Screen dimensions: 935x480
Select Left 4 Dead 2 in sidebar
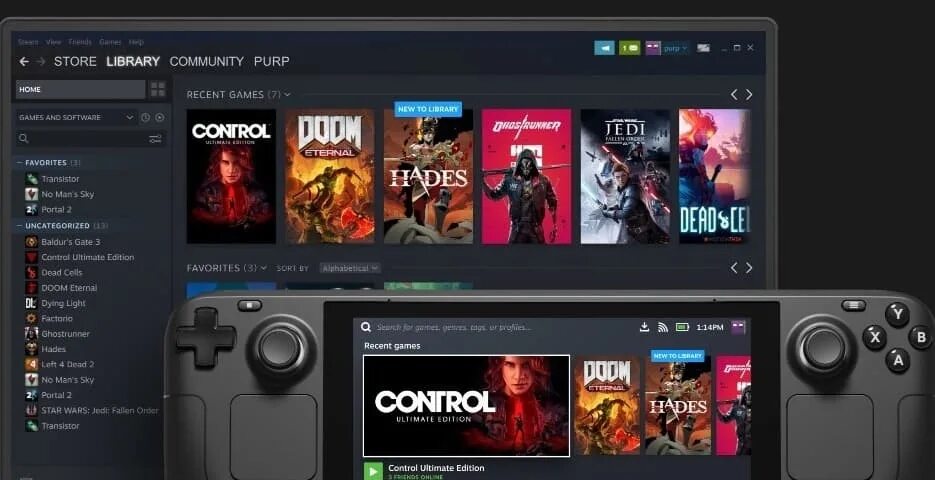(67, 364)
